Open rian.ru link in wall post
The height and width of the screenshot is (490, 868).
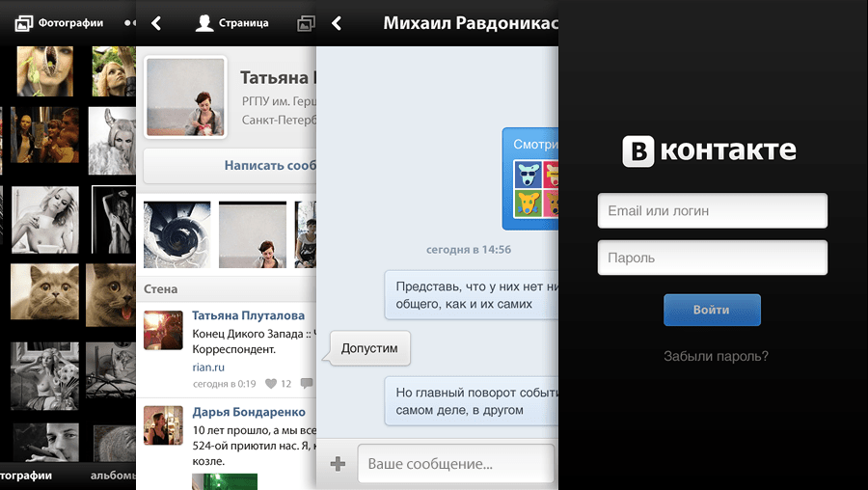pyautogui.click(x=208, y=367)
